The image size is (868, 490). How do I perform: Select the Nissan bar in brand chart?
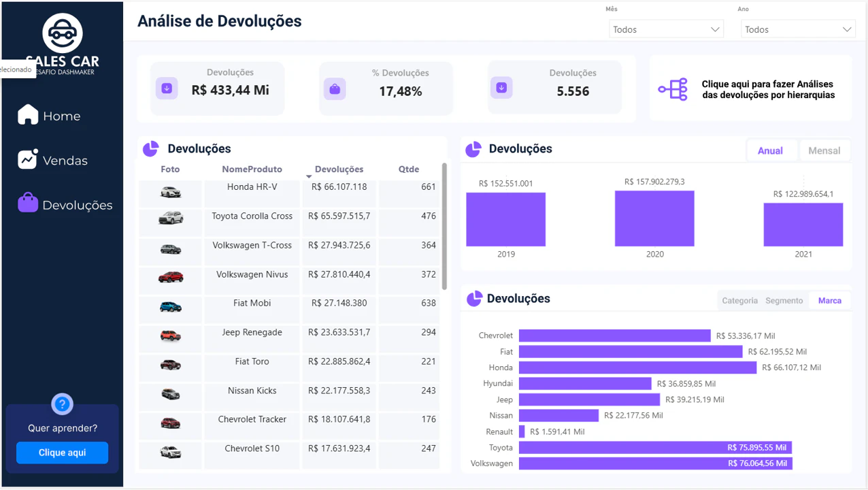click(558, 415)
